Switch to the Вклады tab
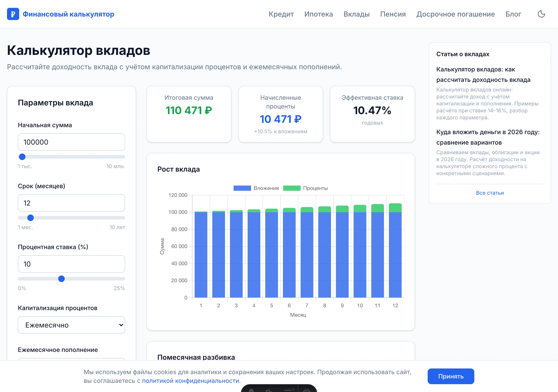Image resolution: width=558 pixels, height=392 pixels. [356, 14]
